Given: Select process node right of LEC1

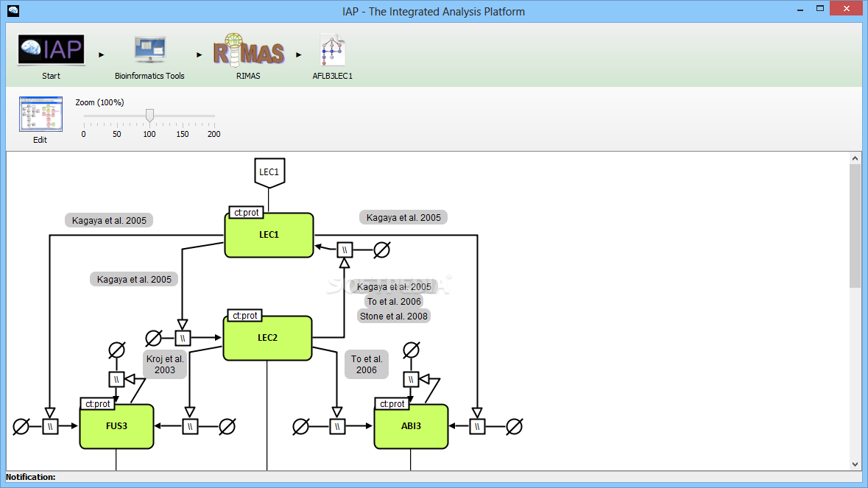Looking at the screenshot, I should (345, 250).
